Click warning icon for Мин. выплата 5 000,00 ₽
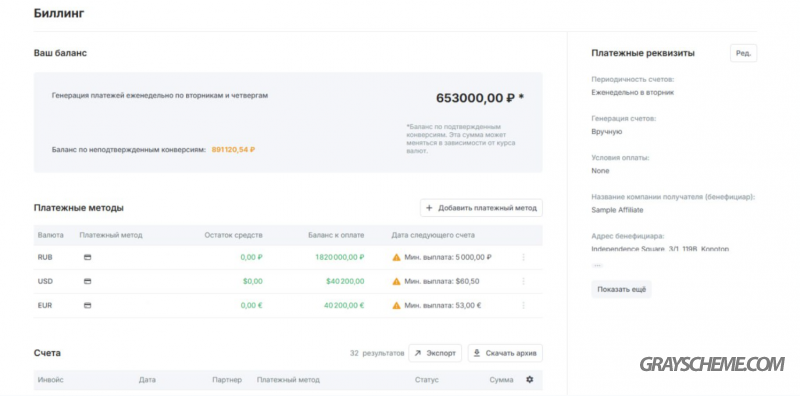 tap(396, 257)
